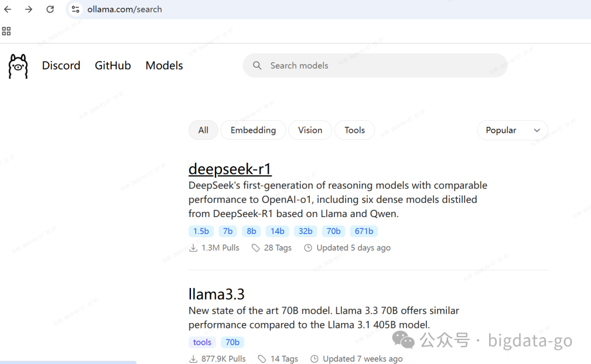Filter by Vision models

(310, 130)
